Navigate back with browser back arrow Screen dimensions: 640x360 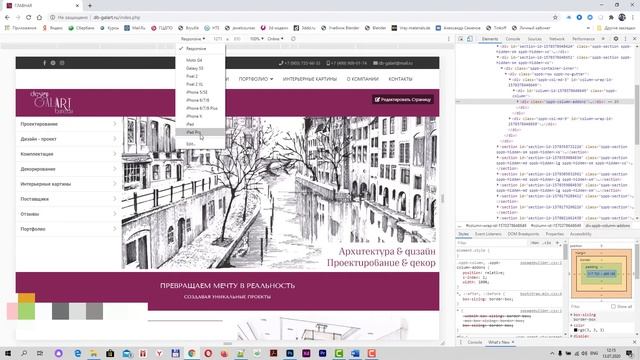[7, 18]
